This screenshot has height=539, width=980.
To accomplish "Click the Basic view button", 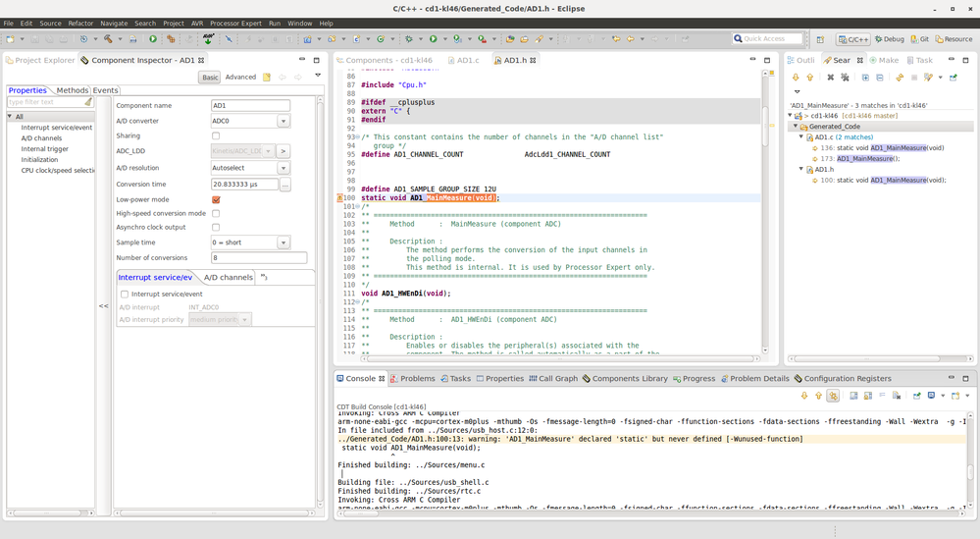I will pyautogui.click(x=210, y=78).
